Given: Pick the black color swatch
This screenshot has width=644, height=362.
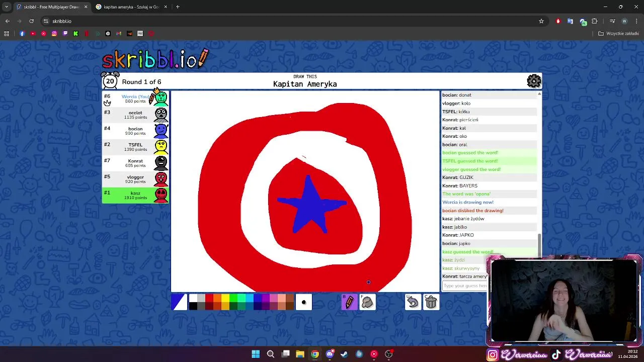Looking at the screenshot, I should pyautogui.click(x=193, y=306).
